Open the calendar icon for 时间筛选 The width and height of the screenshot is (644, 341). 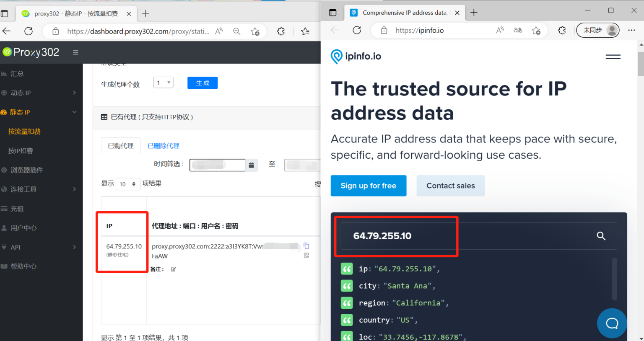252,165
